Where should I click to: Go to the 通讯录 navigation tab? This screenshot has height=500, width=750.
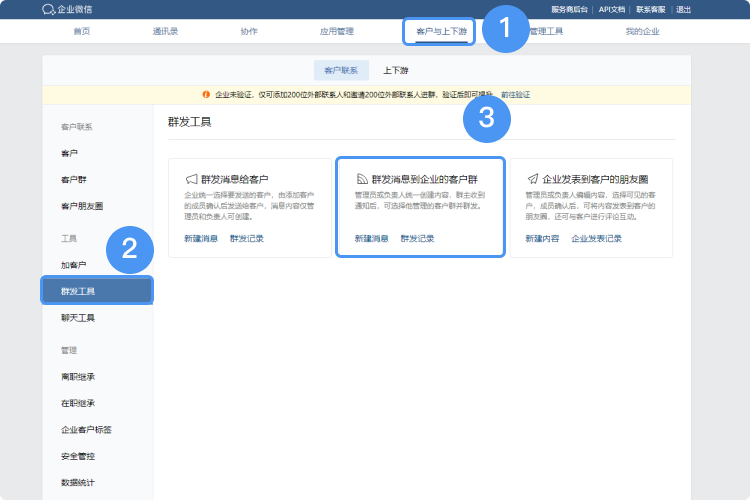coord(165,31)
